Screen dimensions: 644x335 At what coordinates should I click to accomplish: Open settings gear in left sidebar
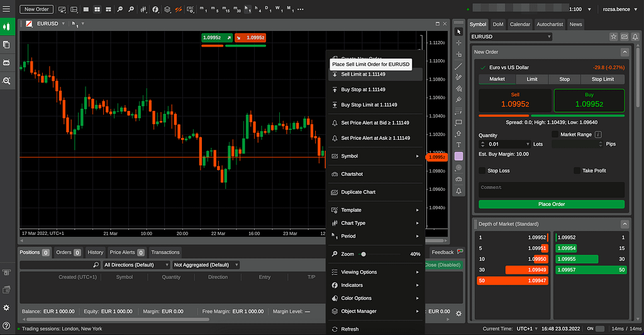coord(6,307)
